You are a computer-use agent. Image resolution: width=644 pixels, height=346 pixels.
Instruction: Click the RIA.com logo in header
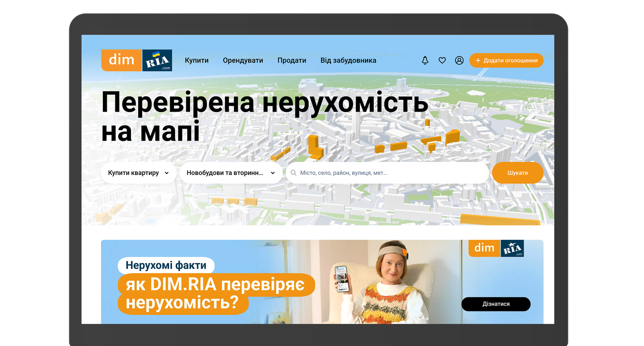tap(157, 60)
